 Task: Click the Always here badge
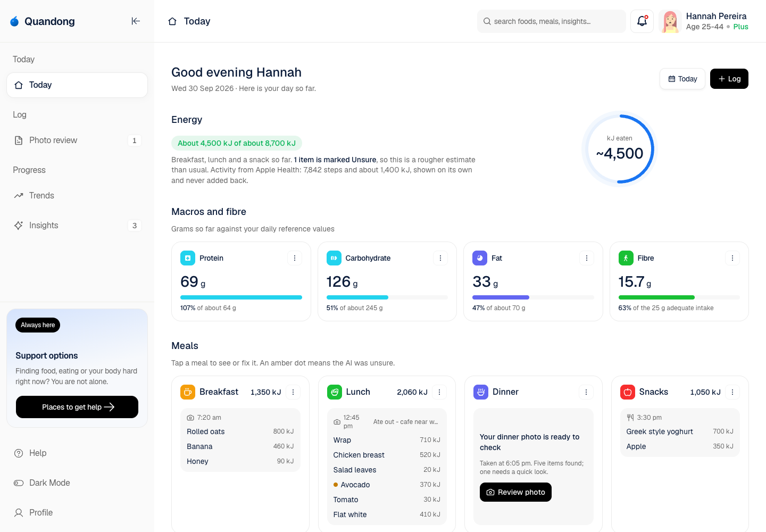[x=38, y=325]
